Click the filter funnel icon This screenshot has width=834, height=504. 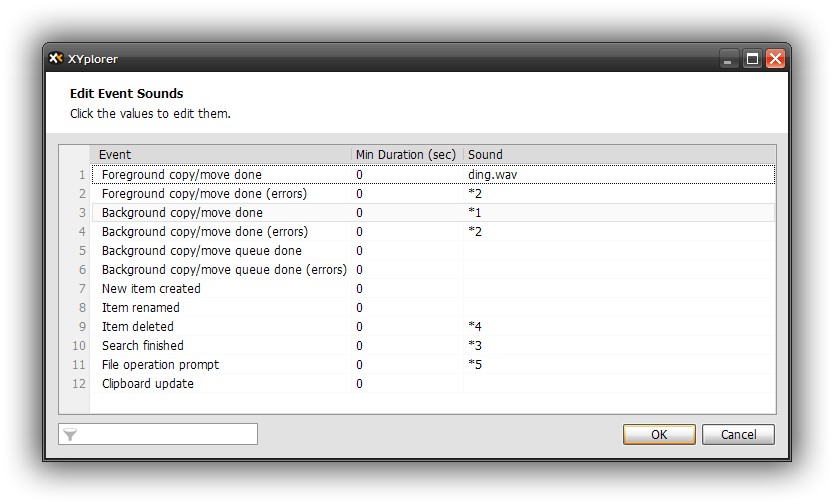(70, 435)
